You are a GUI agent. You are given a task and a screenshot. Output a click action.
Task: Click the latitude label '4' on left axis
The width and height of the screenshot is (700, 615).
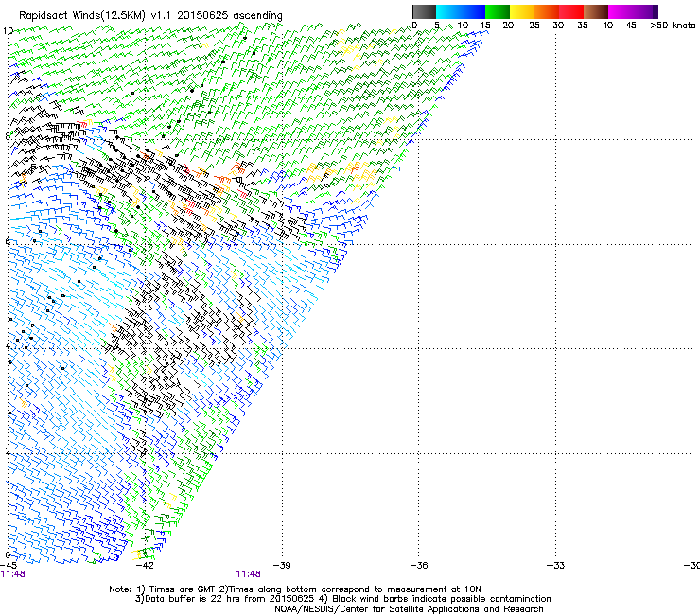8,346
